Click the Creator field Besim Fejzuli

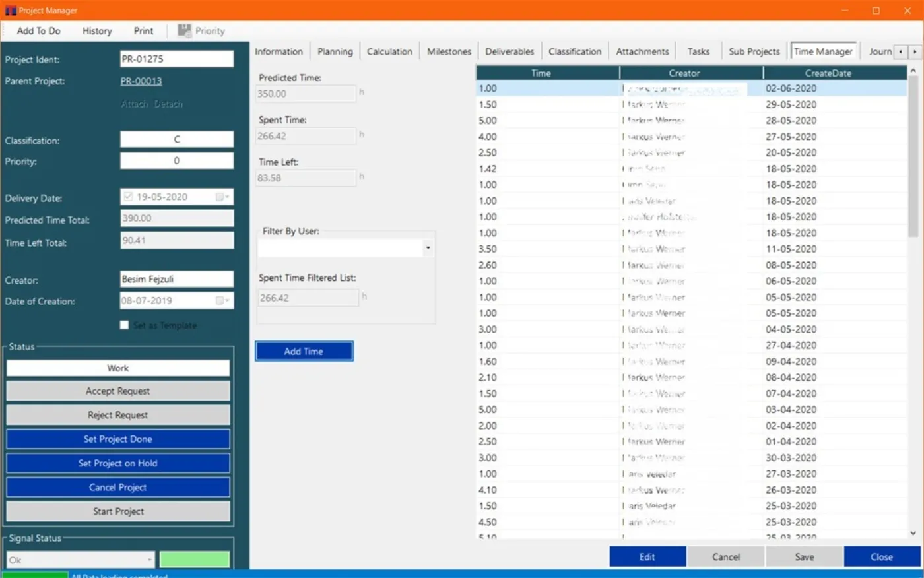pyautogui.click(x=177, y=279)
